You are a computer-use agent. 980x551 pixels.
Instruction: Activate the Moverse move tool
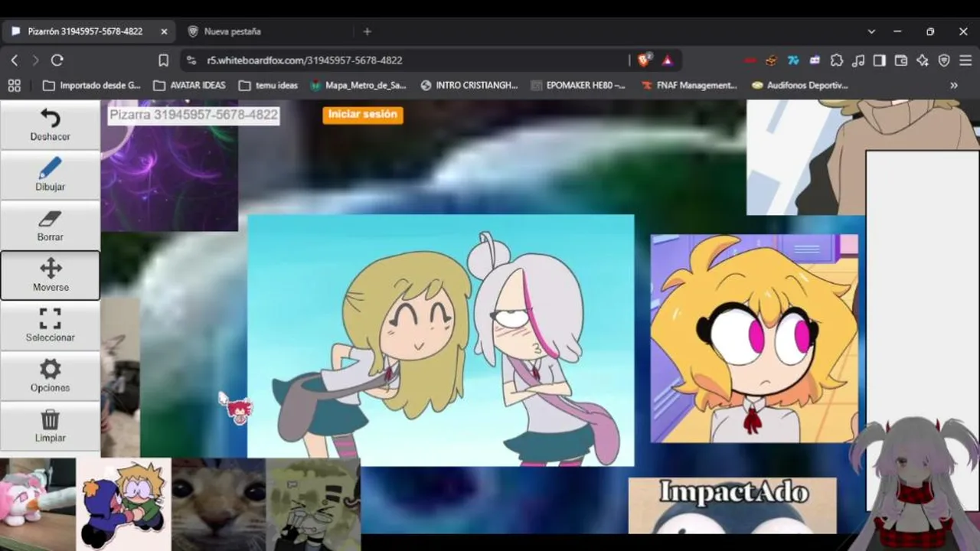point(50,275)
